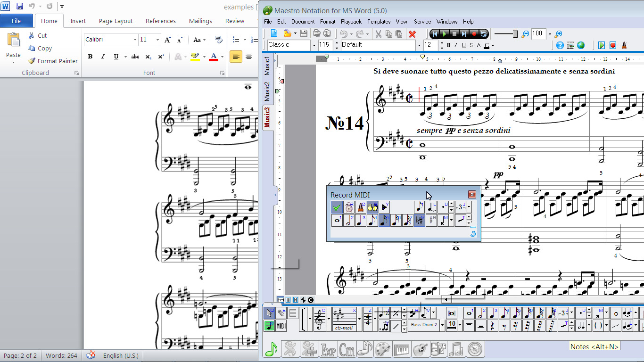Viewport: 644px width, 362px height.
Task: Select the treble clef tool in bottom toolbar
Action: [x=320, y=319]
